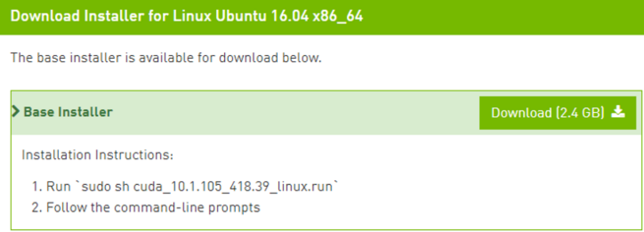The height and width of the screenshot is (232, 644).
Task: Click the 'Follow the command-line prompts' step
Action: [x=153, y=207]
